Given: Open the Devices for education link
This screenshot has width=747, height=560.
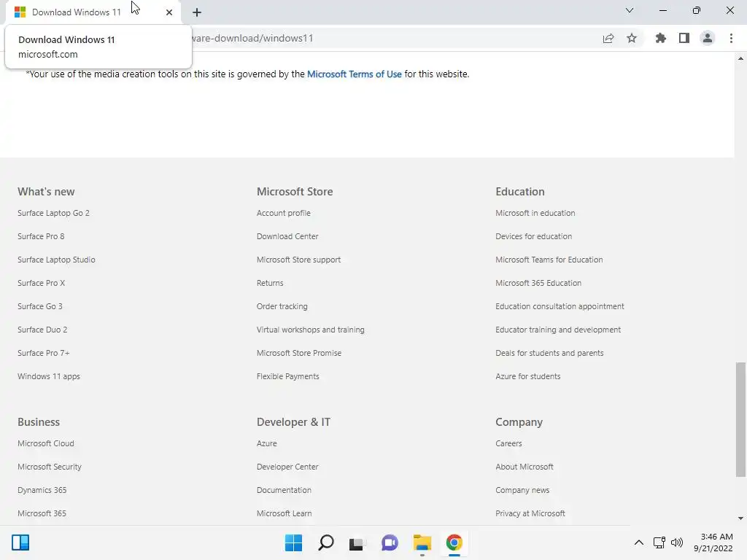Looking at the screenshot, I should click(533, 236).
